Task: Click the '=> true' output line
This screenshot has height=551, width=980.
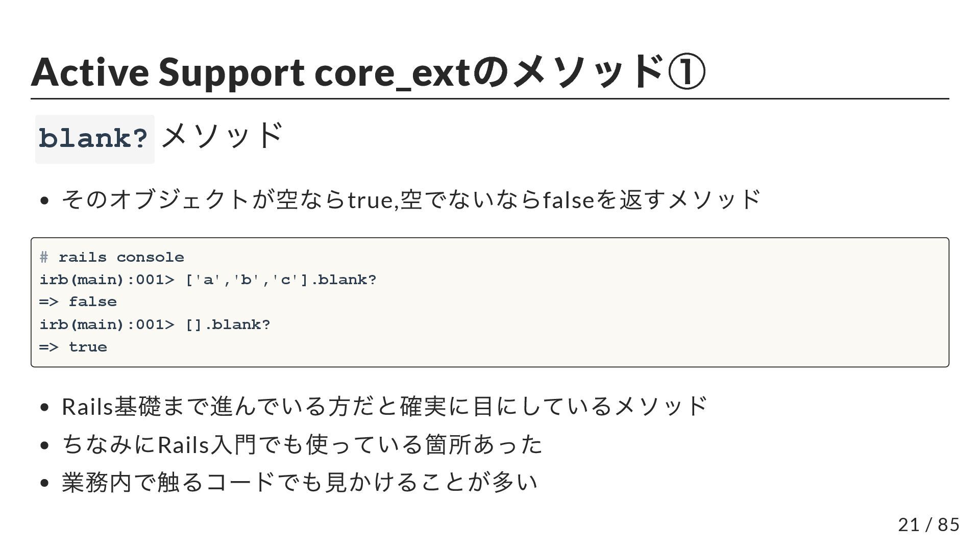Action: point(73,347)
